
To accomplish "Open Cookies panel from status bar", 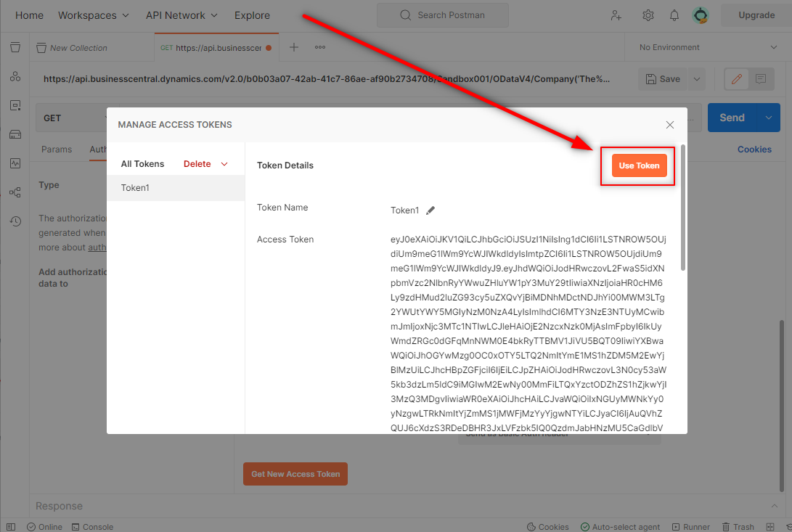I will coord(548,526).
